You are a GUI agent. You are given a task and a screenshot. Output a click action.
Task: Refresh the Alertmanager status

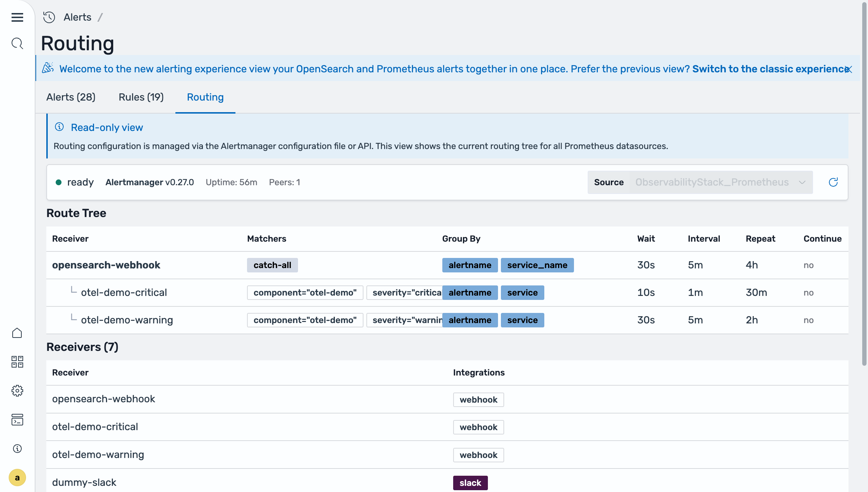(833, 182)
